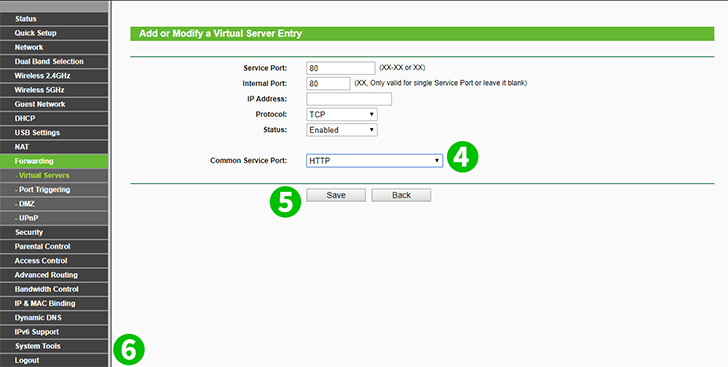Open Quick Setup in the sidebar
The image size is (728, 367).
point(54,33)
